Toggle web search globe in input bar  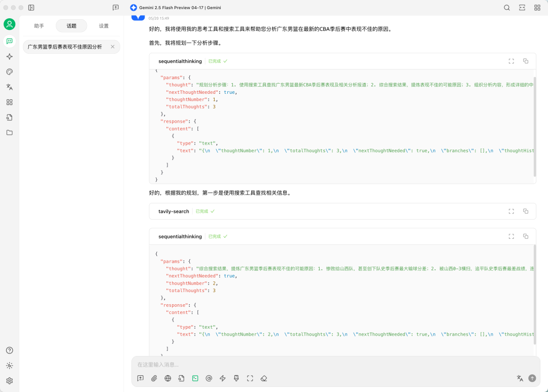pos(168,378)
